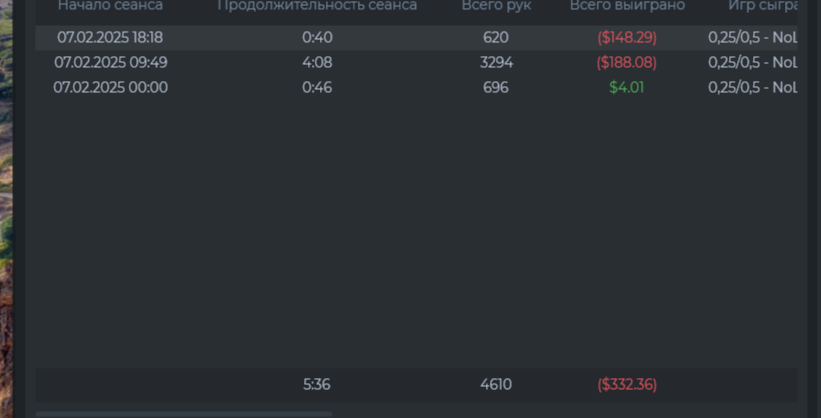This screenshot has width=821, height=418.
Task: Click the Игр сыграно column header
Action: (x=763, y=6)
